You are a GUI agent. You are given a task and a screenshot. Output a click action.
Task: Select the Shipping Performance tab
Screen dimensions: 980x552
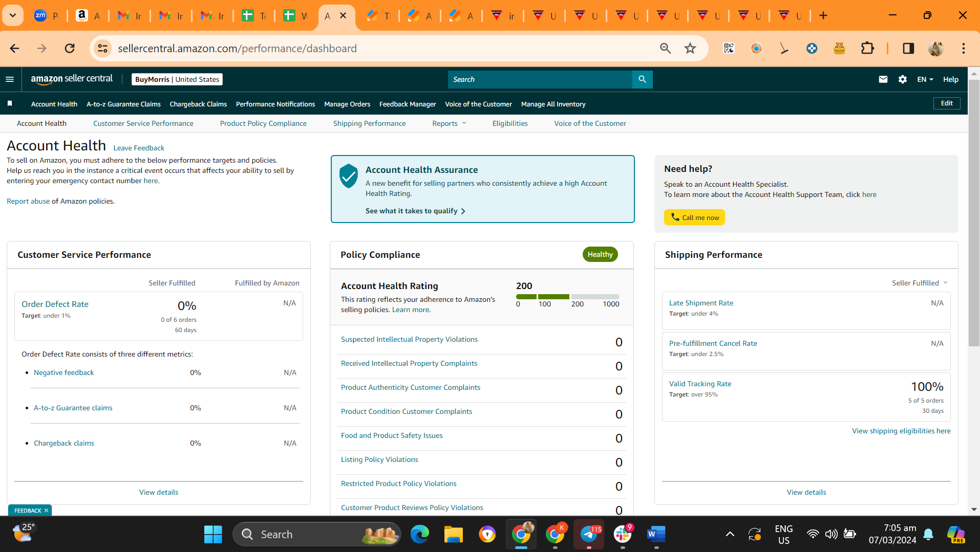[x=369, y=123]
